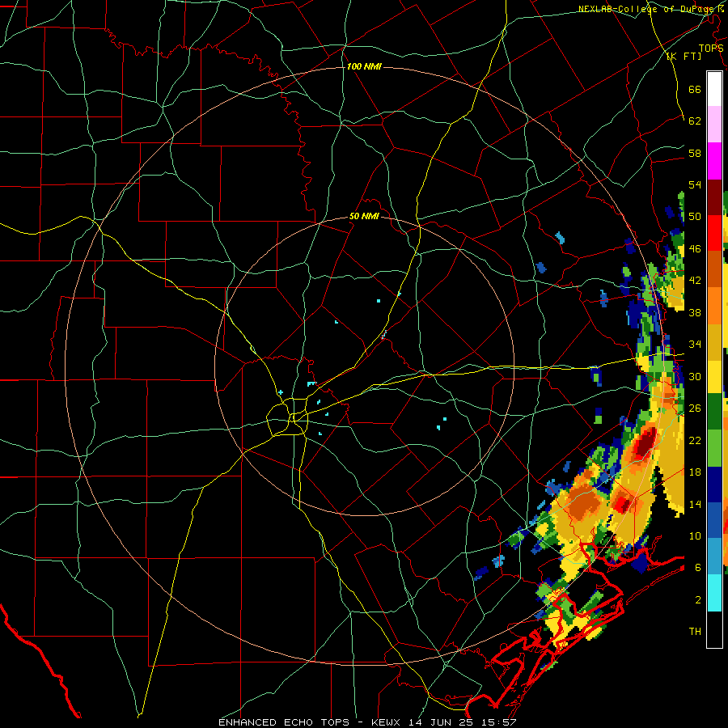Screen dimensions: 728x728
Task: Click the magenta legend swatch
Action: [714, 161]
